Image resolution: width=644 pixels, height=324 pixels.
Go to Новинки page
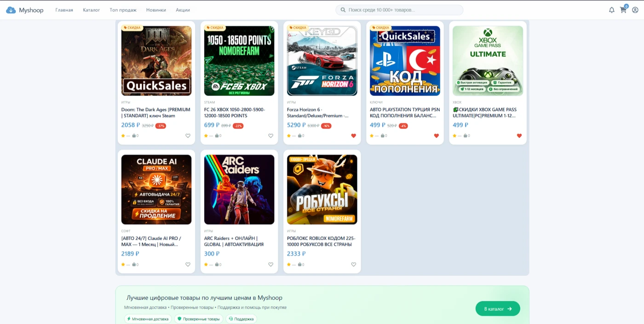(156, 10)
